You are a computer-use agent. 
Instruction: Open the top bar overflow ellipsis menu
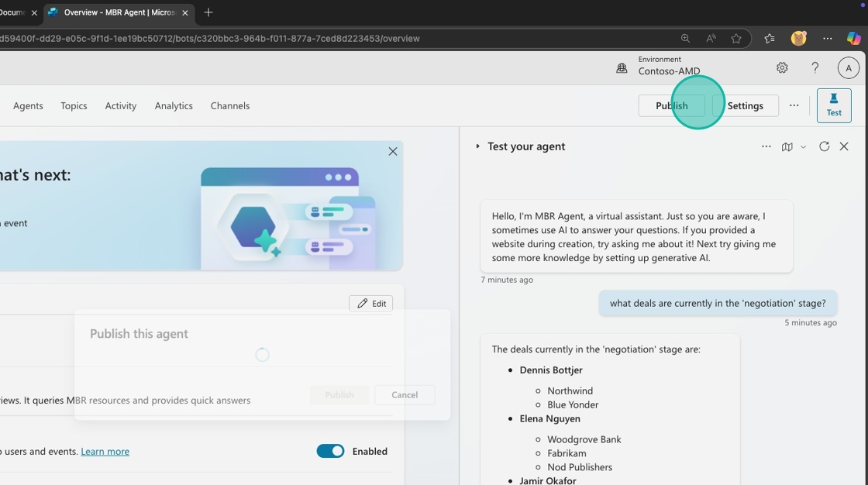(794, 105)
